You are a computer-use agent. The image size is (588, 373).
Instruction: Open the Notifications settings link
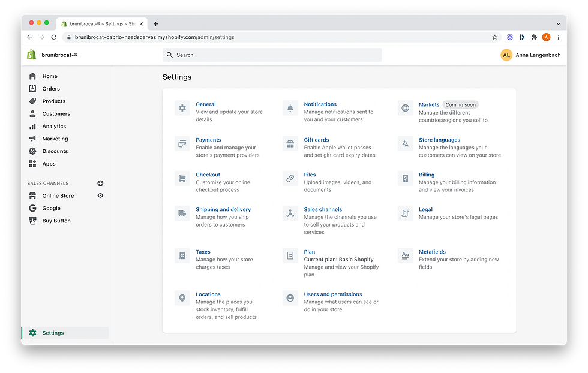tap(320, 104)
